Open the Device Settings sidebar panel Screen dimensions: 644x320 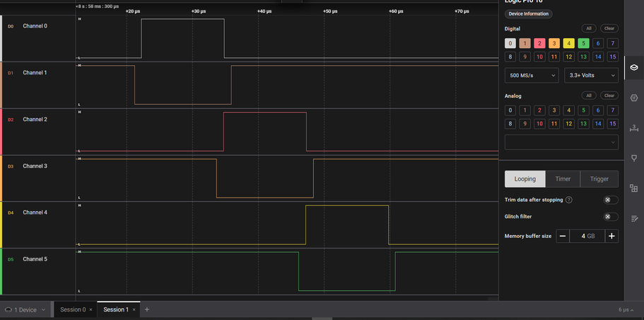pos(633,67)
